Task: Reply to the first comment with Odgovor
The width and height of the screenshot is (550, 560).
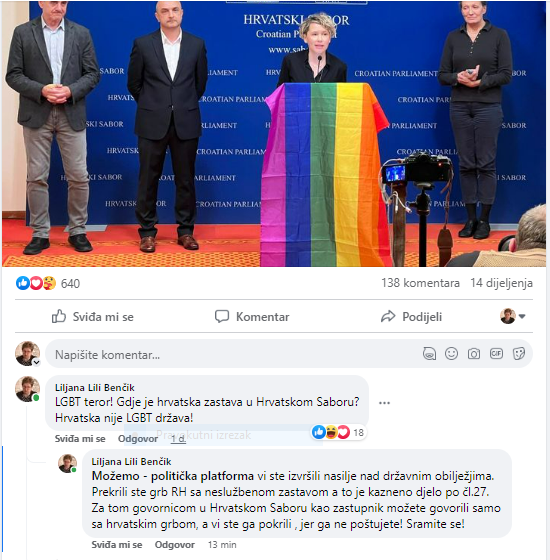Action: point(138,439)
